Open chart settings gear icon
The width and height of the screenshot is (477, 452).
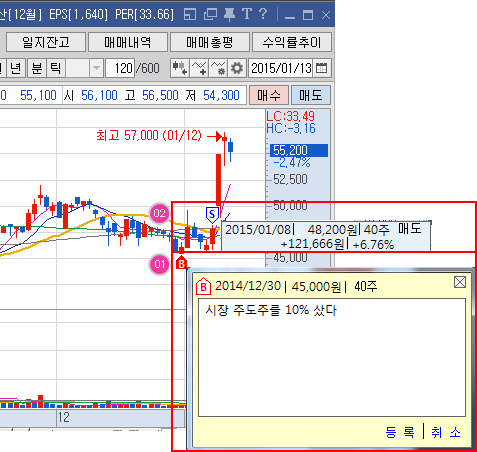(237, 68)
